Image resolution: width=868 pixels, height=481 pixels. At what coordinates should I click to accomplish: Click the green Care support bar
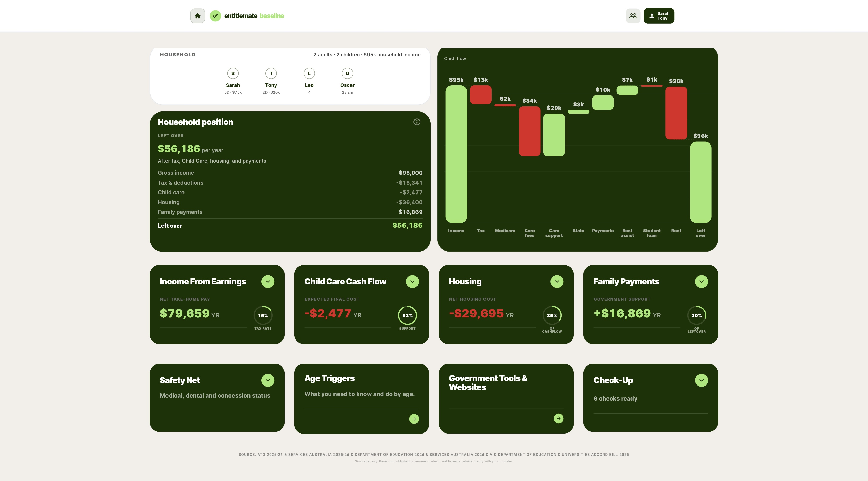tap(554, 135)
